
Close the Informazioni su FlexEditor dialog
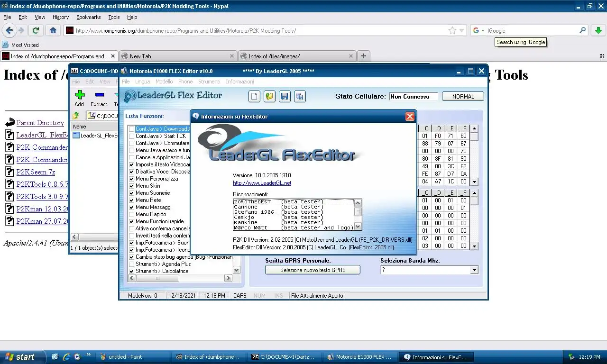click(x=410, y=116)
